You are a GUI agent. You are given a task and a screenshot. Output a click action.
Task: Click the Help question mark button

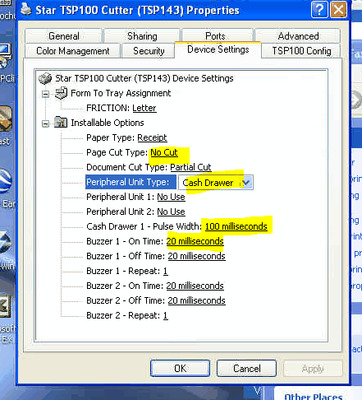[319, 10]
